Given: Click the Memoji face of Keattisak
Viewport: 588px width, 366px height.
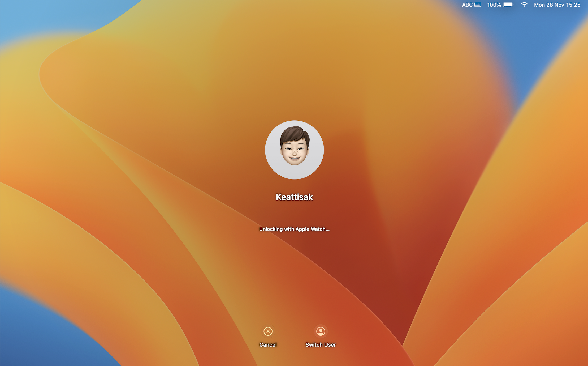Looking at the screenshot, I should click(x=294, y=151).
